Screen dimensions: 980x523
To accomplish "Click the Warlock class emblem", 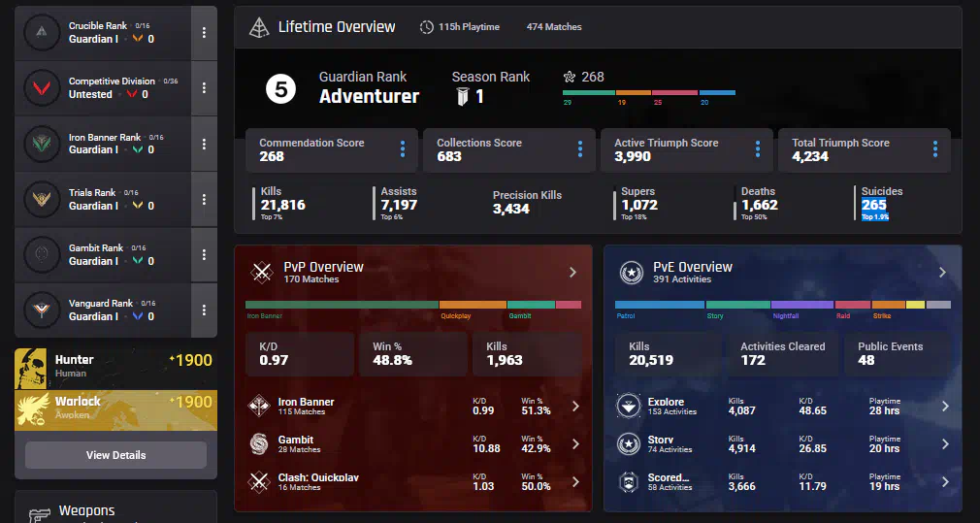I will point(32,409).
